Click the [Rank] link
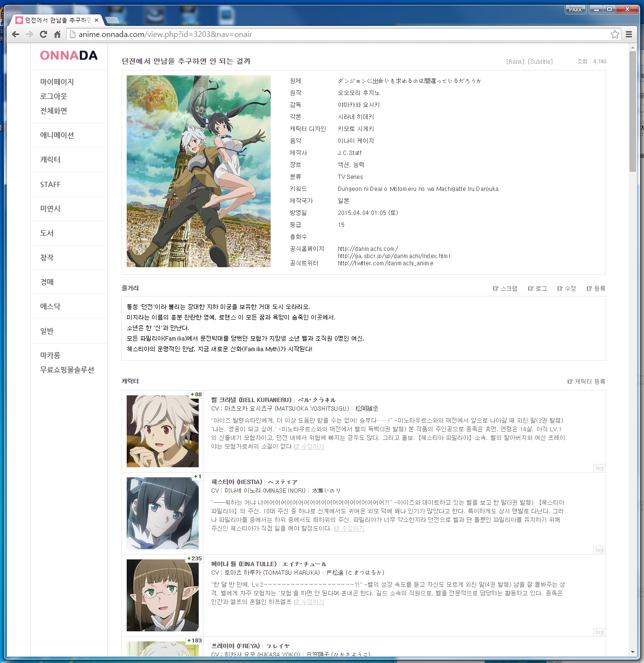 click(x=515, y=62)
